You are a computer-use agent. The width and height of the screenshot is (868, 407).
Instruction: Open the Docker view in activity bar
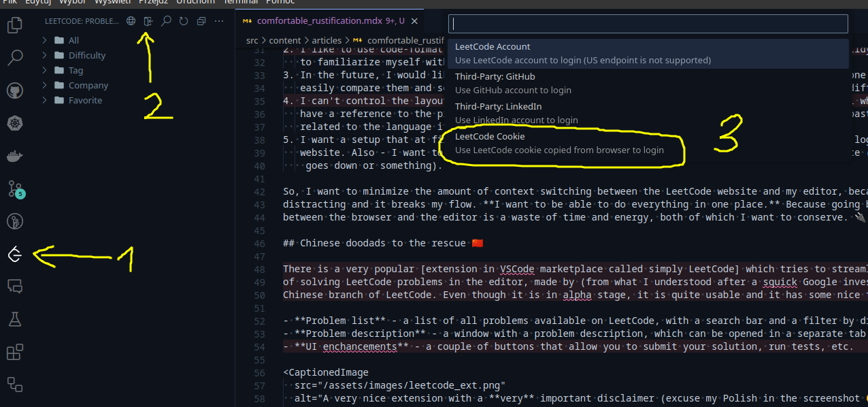[15, 156]
